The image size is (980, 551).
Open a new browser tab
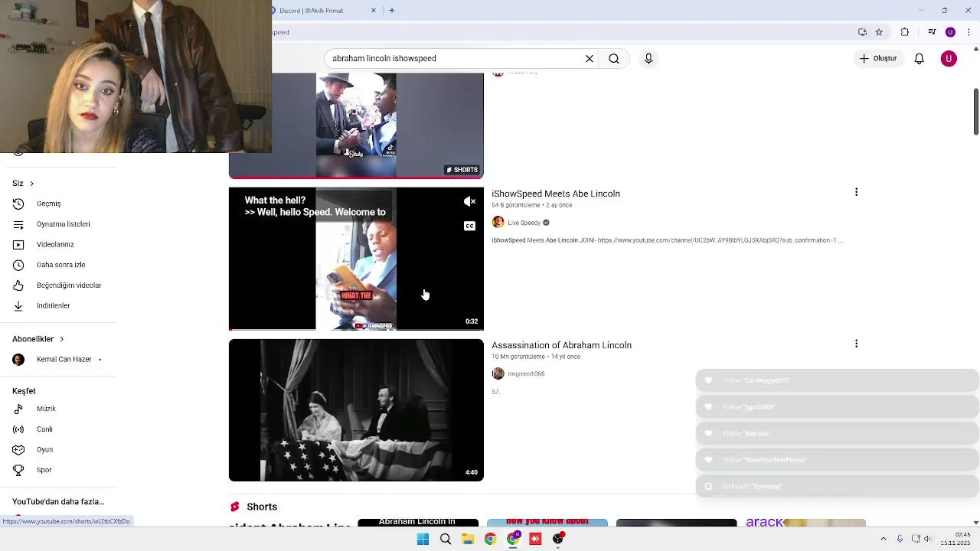coord(392,11)
